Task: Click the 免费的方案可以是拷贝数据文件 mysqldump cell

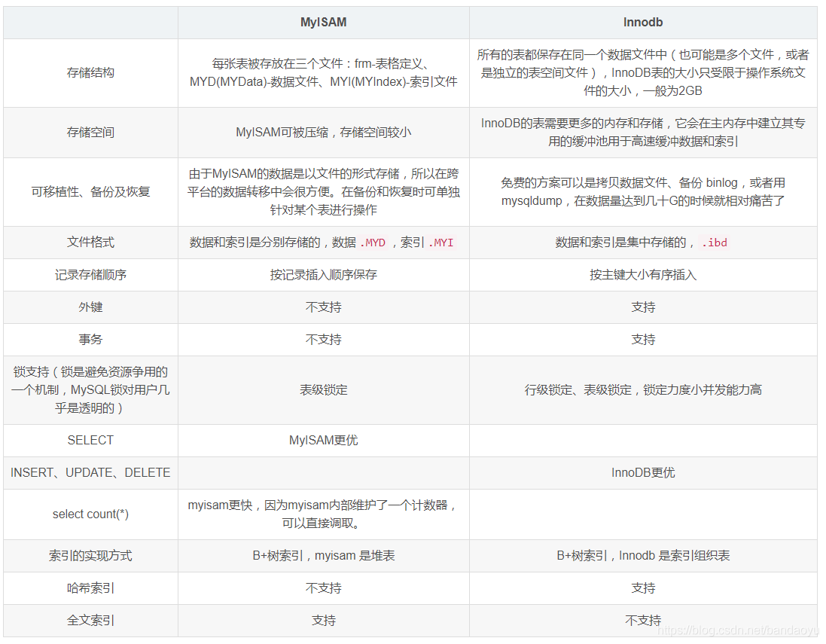Action: tap(643, 192)
